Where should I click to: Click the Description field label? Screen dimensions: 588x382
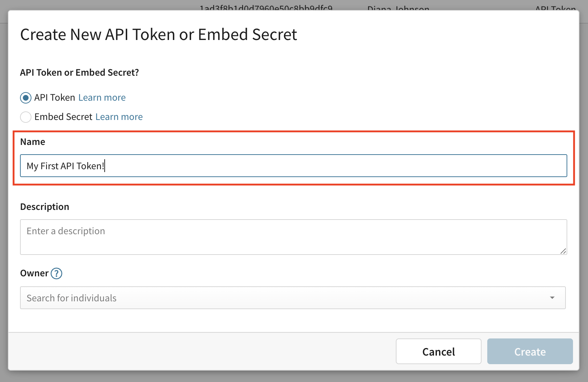(x=45, y=207)
